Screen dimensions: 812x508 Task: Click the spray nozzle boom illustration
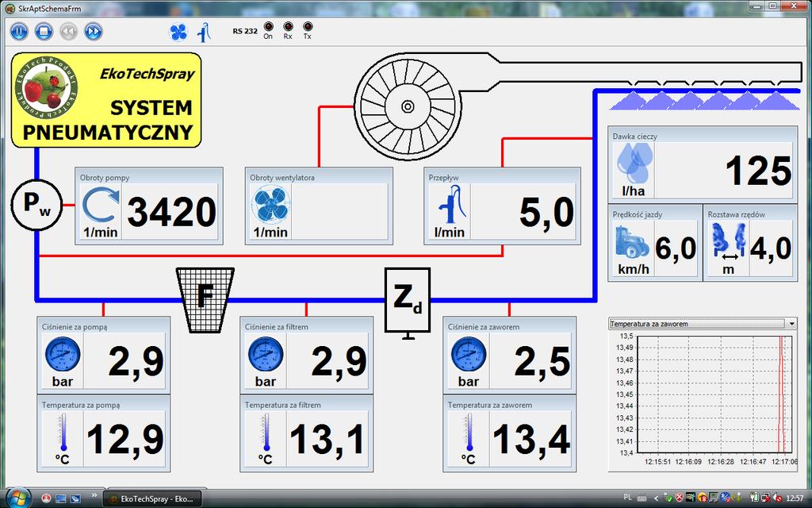(704, 99)
